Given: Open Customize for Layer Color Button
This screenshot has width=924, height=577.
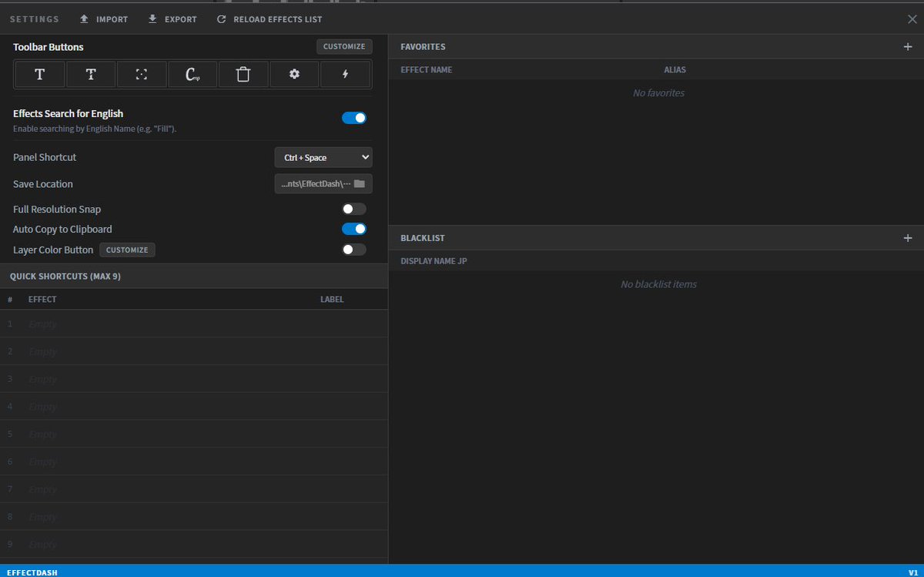Looking at the screenshot, I should [127, 250].
